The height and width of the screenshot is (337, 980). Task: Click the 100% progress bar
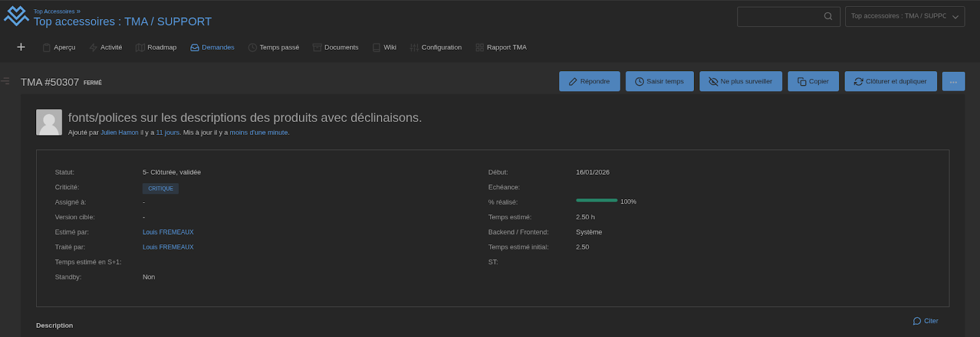pos(597,200)
